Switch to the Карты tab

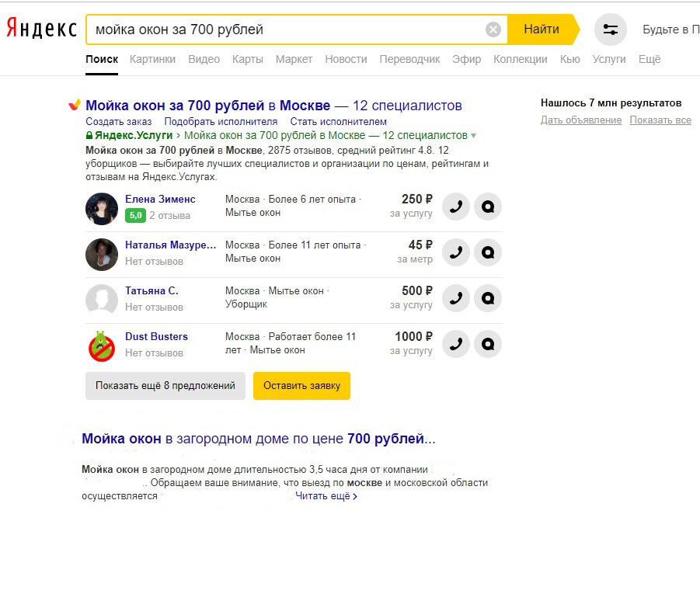(x=248, y=59)
